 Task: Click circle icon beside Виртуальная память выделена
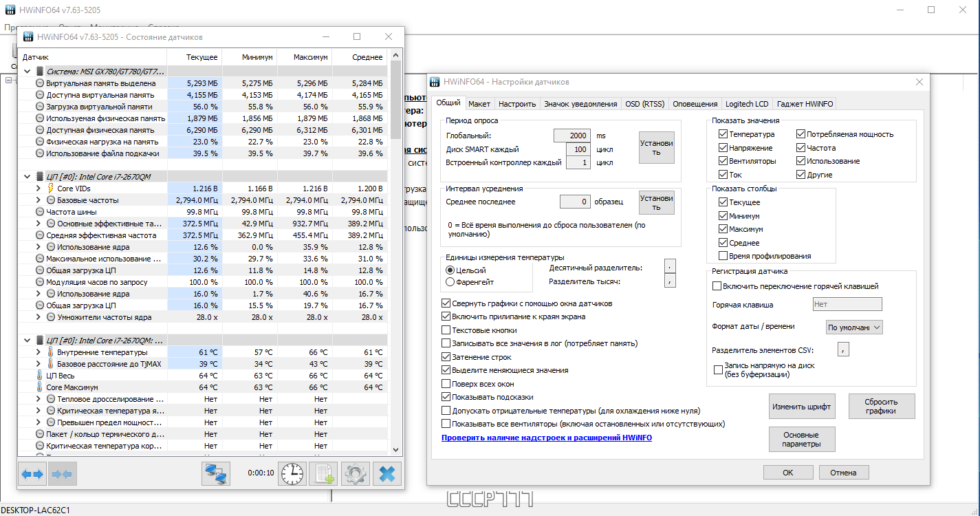tap(40, 83)
